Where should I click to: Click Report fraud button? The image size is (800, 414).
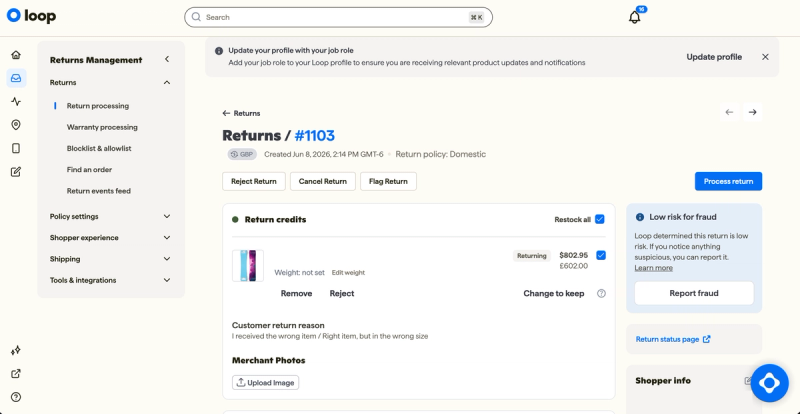(x=694, y=294)
